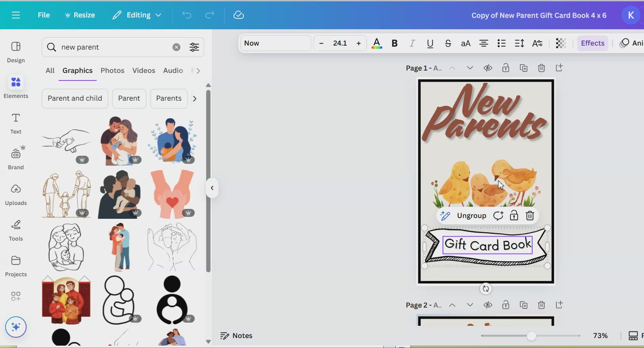Toggle underline formatting

pyautogui.click(x=430, y=43)
